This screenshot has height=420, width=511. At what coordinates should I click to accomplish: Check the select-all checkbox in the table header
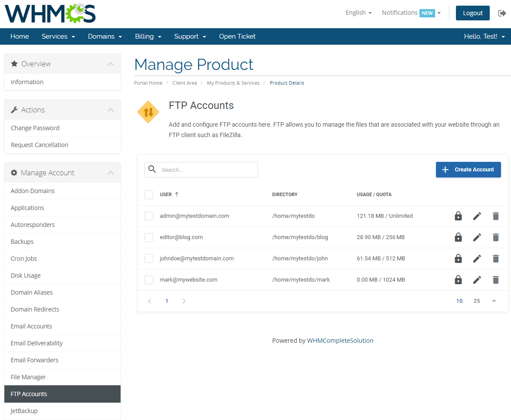(x=149, y=194)
